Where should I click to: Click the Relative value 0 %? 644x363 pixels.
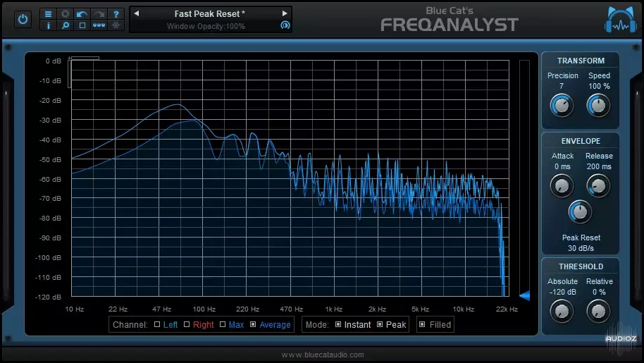599,292
